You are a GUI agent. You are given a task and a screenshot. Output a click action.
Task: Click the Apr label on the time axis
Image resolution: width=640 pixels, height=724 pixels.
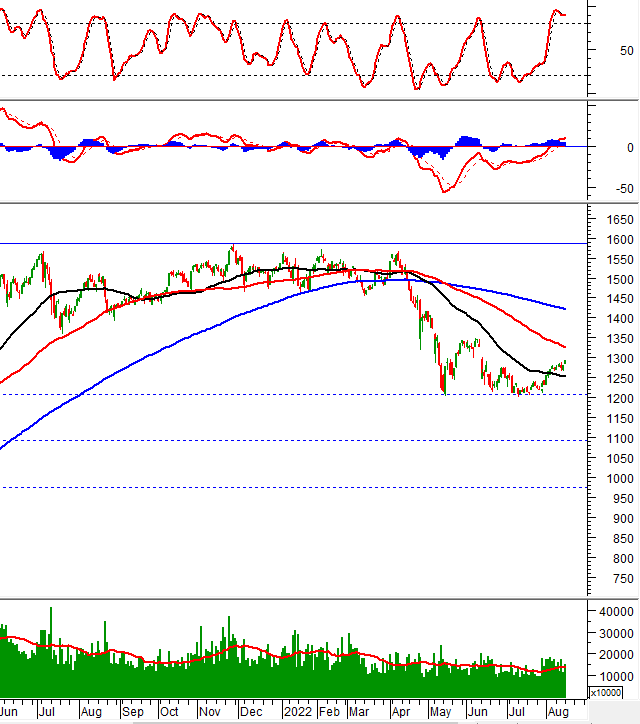click(x=401, y=712)
